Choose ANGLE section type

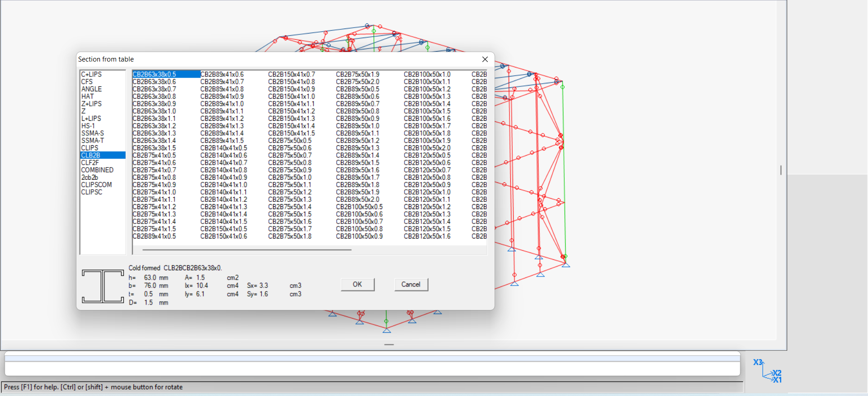(91, 89)
